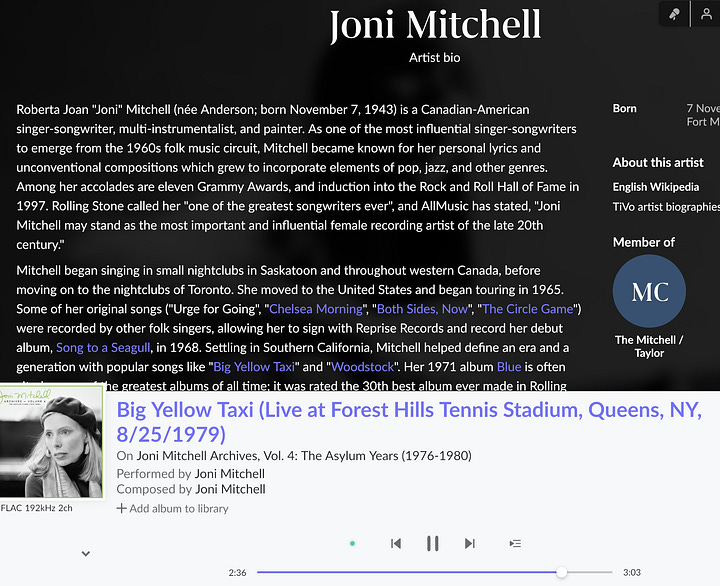
Task: Open the Big Yellow Taxi bio link
Action: tap(254, 367)
